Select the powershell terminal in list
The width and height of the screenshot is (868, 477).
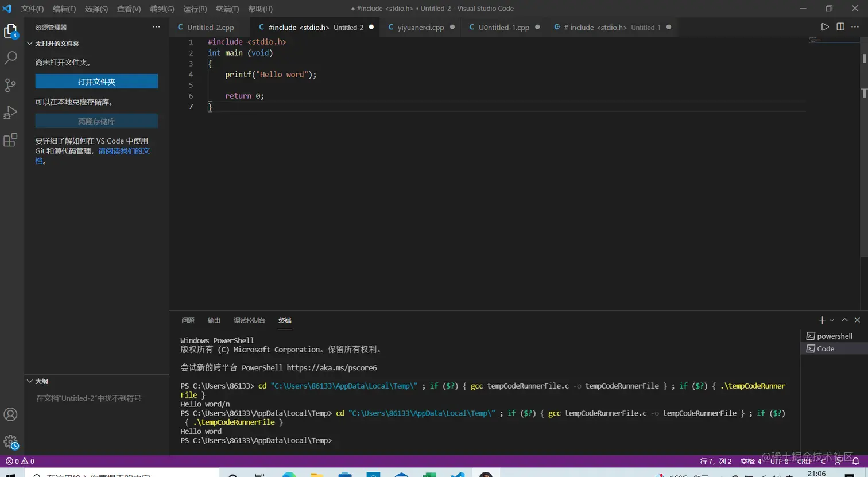834,336
